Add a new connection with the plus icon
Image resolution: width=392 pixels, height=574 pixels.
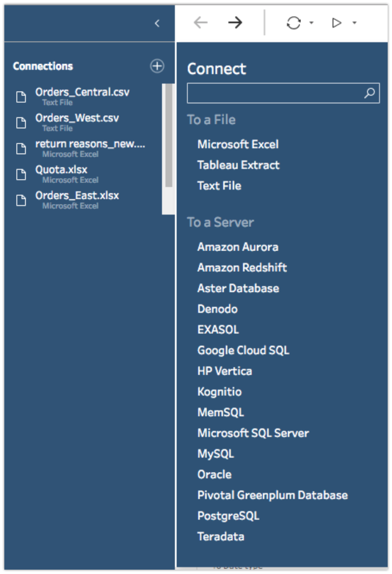(157, 66)
